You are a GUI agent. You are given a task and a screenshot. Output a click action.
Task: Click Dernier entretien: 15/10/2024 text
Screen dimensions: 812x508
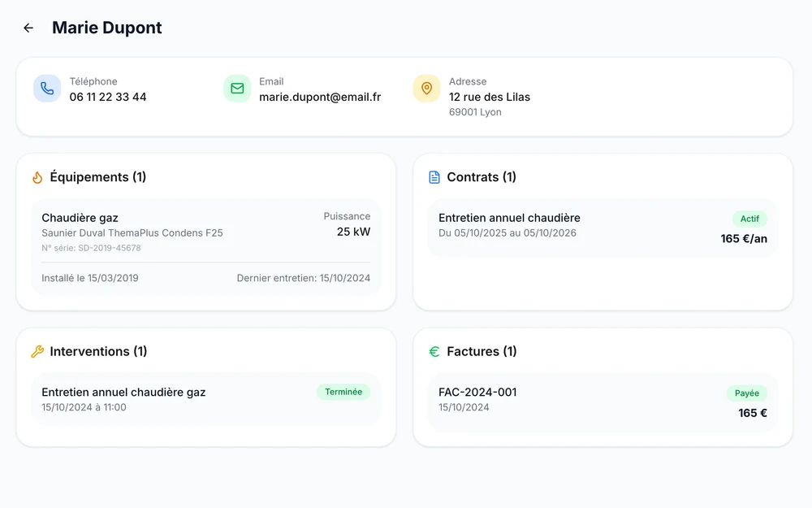pyautogui.click(x=304, y=278)
